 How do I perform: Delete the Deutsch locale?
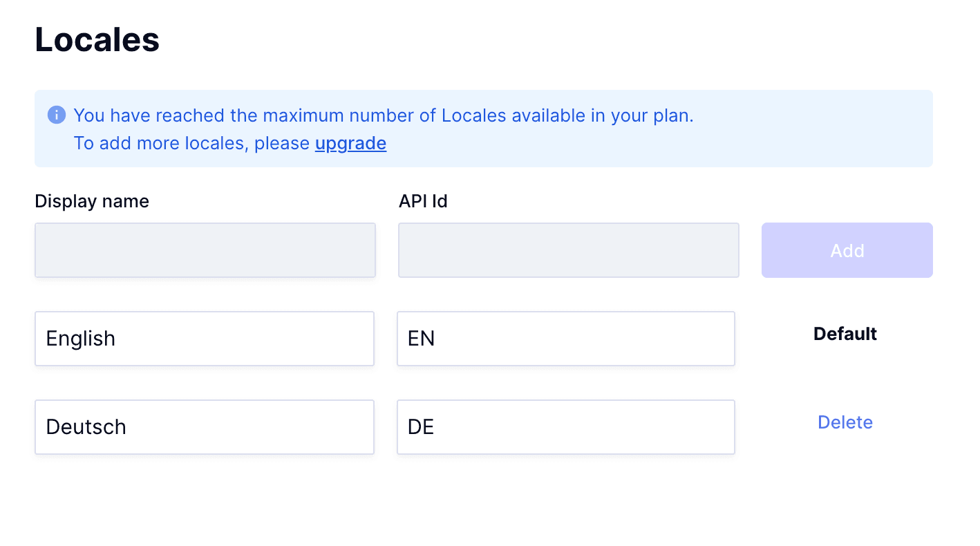pyautogui.click(x=845, y=422)
